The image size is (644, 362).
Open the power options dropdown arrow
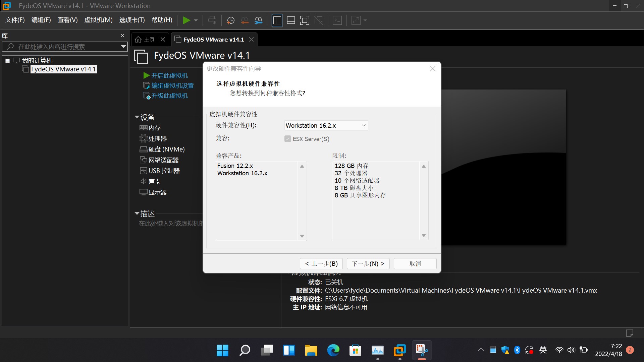click(196, 20)
